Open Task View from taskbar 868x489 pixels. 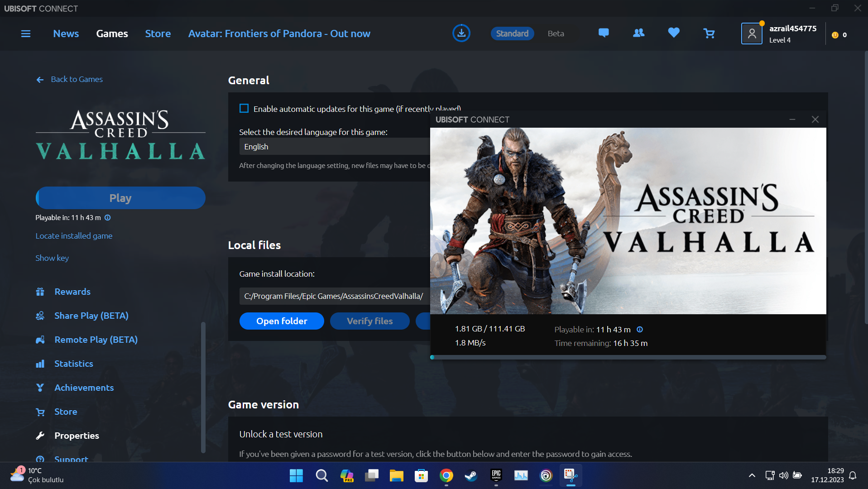click(x=371, y=475)
